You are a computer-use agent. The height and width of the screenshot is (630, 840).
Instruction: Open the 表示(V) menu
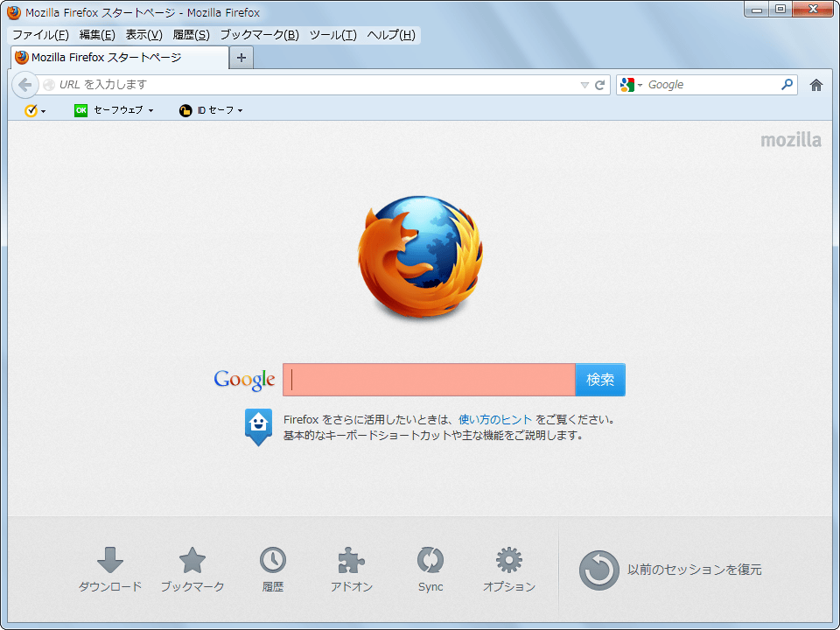point(144,35)
